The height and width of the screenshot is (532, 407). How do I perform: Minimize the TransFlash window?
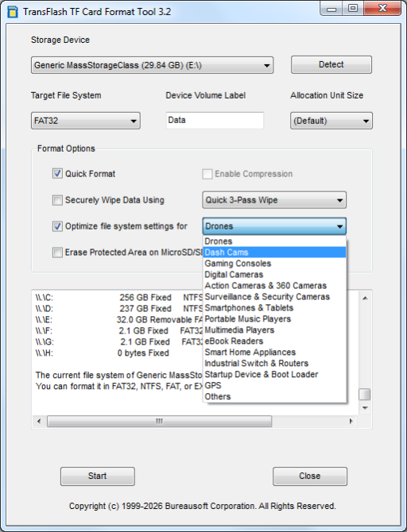point(331,9)
